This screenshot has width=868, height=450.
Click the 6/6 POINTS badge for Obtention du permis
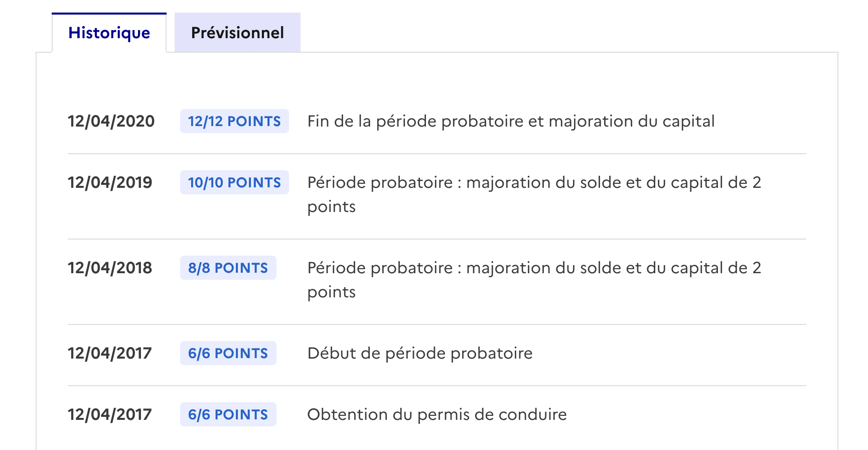point(228,414)
